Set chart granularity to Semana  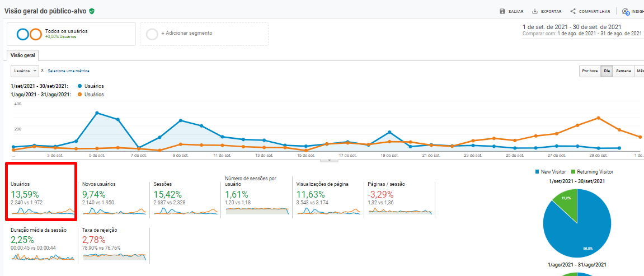[x=623, y=71]
